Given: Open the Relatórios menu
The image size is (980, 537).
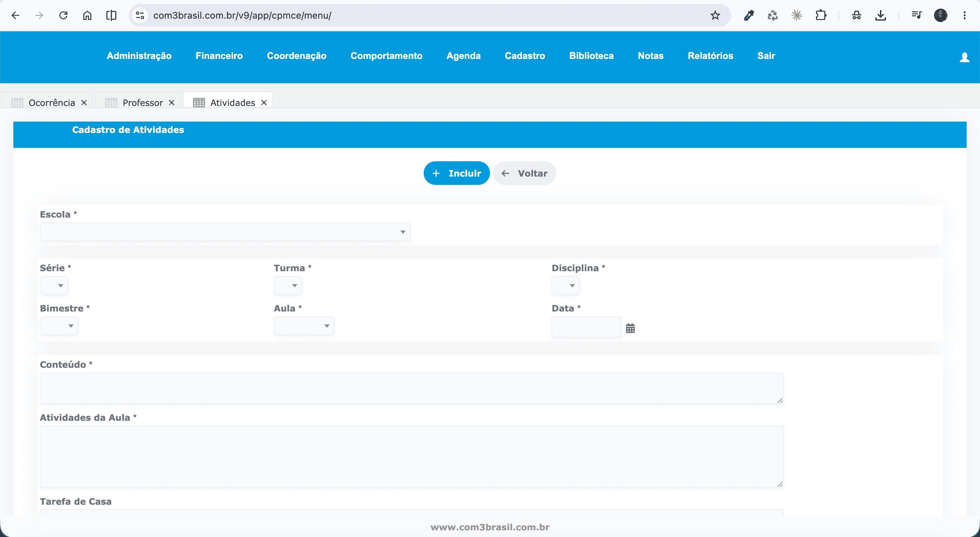Looking at the screenshot, I should [710, 56].
